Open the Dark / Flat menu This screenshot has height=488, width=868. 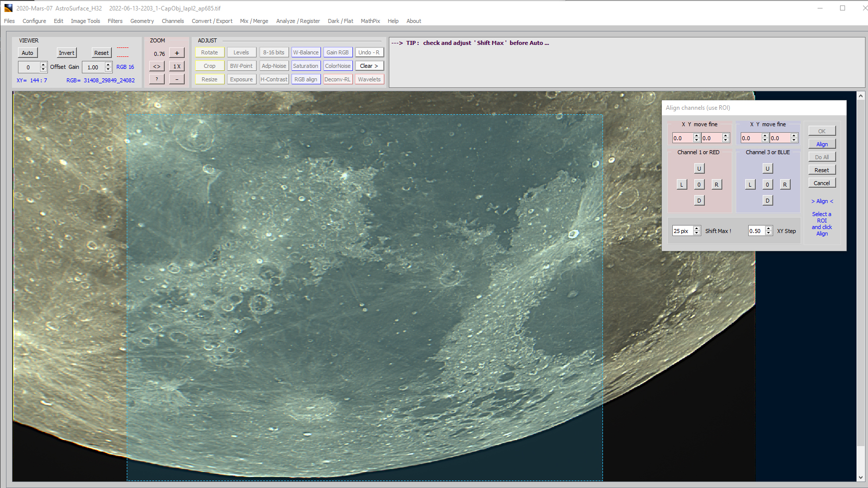[340, 21]
